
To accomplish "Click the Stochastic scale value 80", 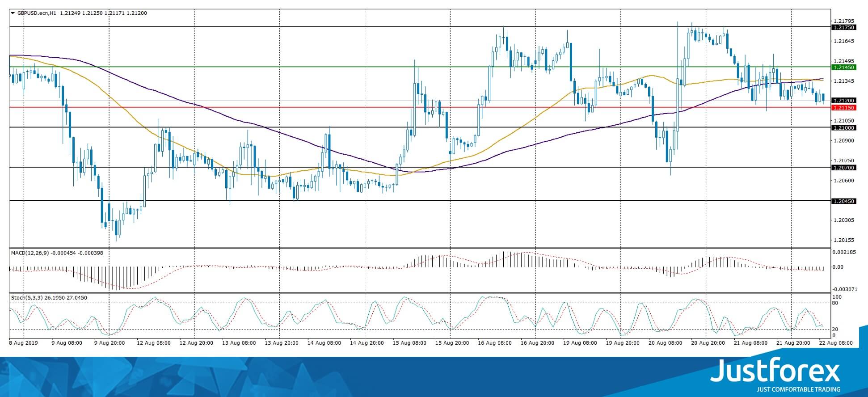I will (836, 303).
